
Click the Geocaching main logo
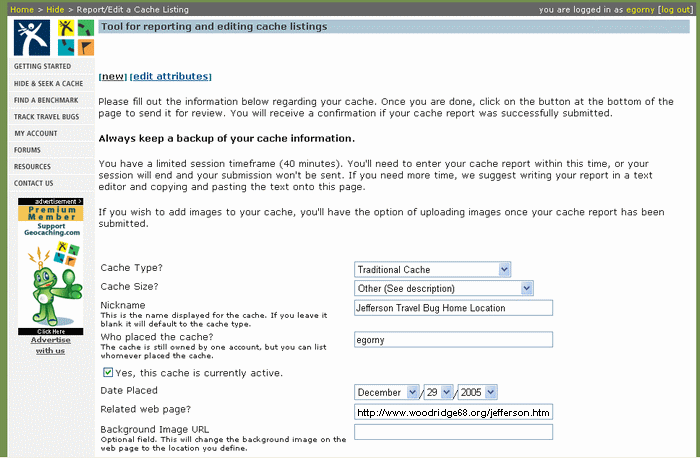coord(32,37)
